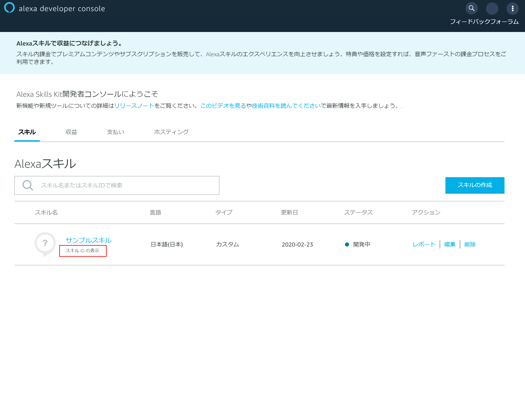
Task: Open the ホスティング tab
Action: coord(171,132)
